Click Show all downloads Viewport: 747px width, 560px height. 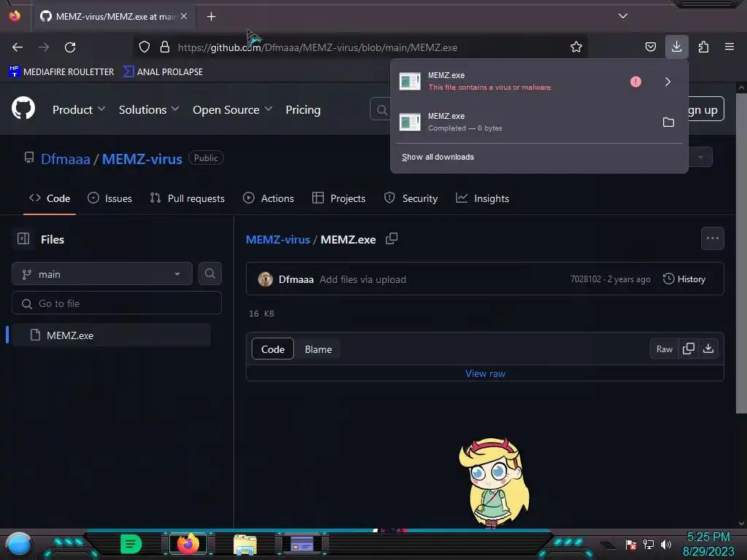pos(438,157)
